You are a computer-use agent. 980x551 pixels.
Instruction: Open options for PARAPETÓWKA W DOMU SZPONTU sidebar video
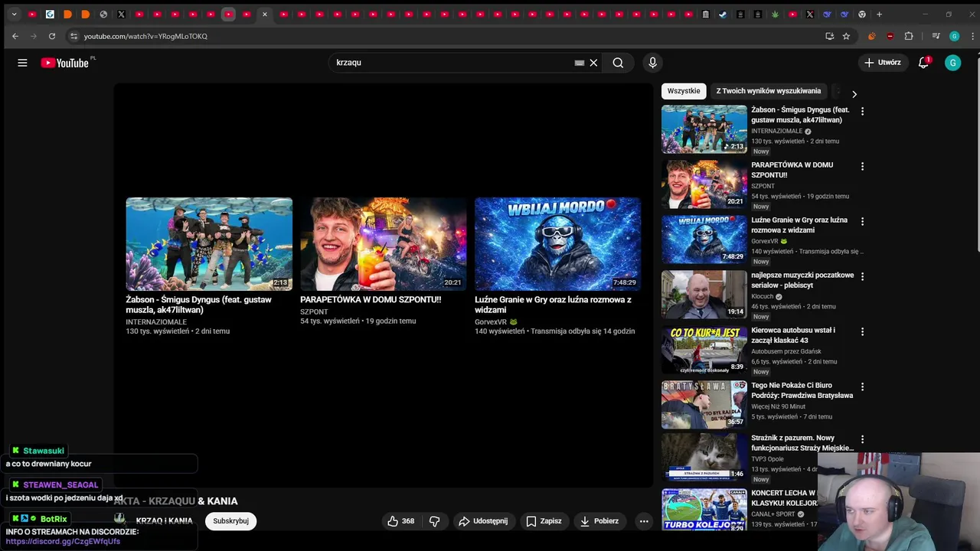tap(862, 166)
